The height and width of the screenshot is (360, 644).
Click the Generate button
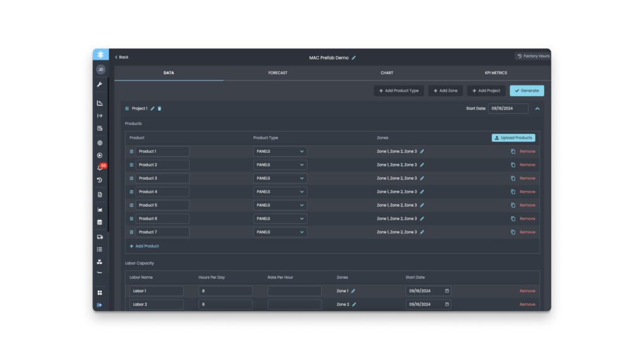coord(527,90)
